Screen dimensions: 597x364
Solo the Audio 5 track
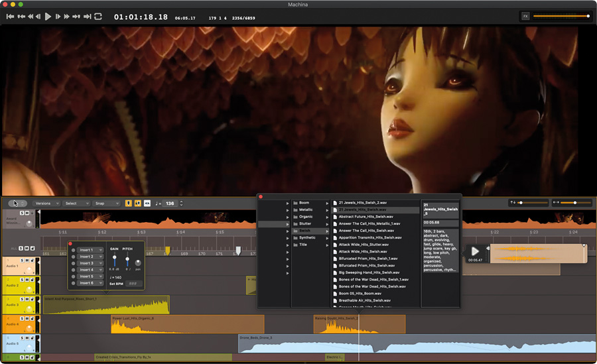click(22, 338)
